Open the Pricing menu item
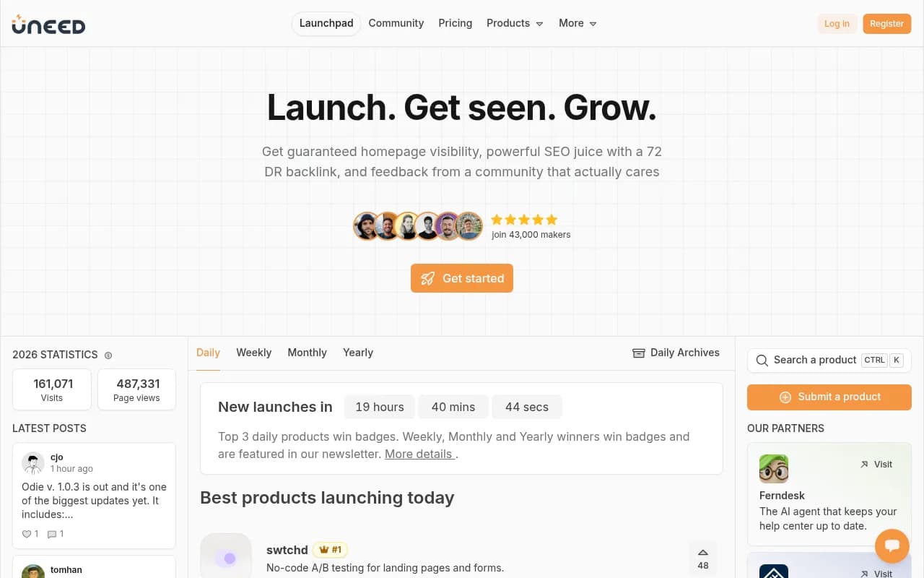 (455, 23)
